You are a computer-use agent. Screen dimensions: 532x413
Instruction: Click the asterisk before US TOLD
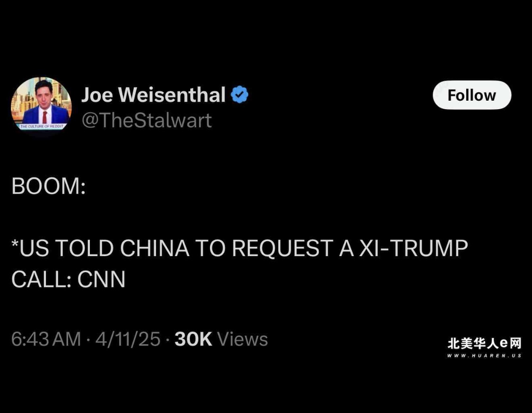(15, 243)
